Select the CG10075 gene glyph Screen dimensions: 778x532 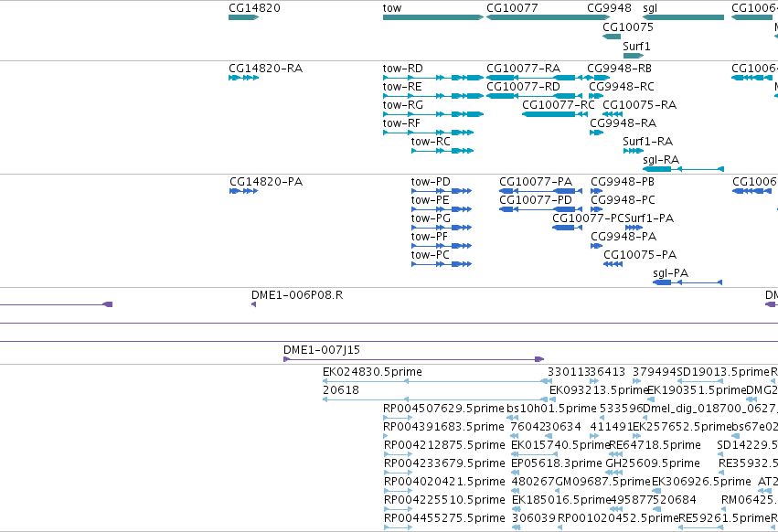click(612, 37)
